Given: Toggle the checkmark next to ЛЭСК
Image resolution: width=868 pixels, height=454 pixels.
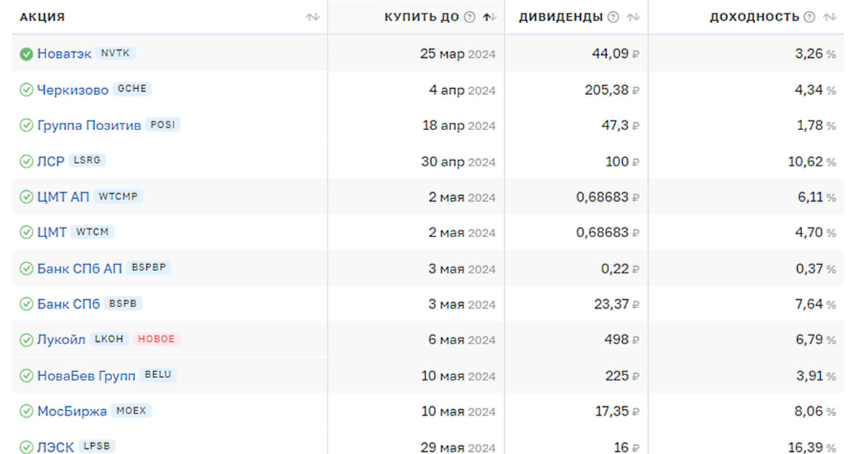Looking at the screenshot, I should (27, 447).
